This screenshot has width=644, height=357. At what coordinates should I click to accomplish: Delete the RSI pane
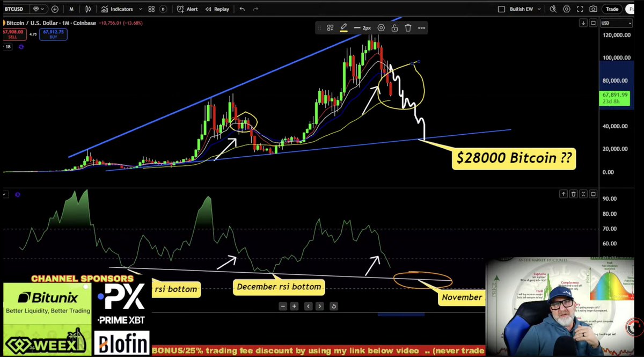[x=574, y=194]
